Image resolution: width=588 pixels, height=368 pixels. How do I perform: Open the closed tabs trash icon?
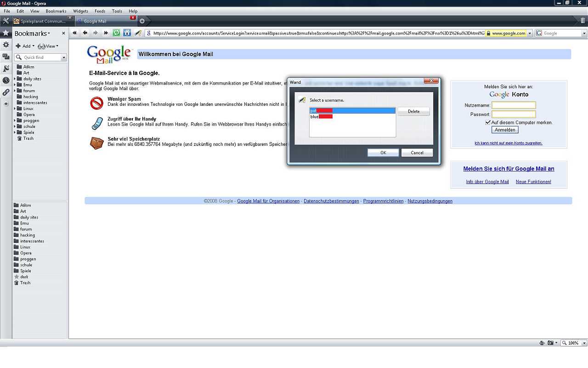[583, 21]
